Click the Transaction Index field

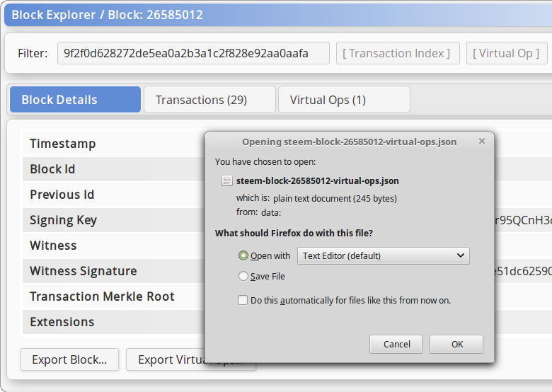(398, 53)
